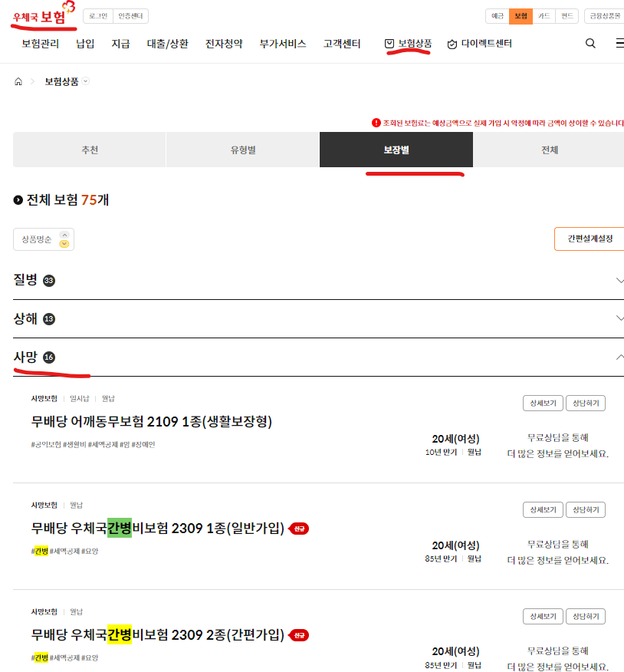Open the search magnifier icon
Image resolution: width=624 pixels, height=672 pixels.
[x=590, y=44]
